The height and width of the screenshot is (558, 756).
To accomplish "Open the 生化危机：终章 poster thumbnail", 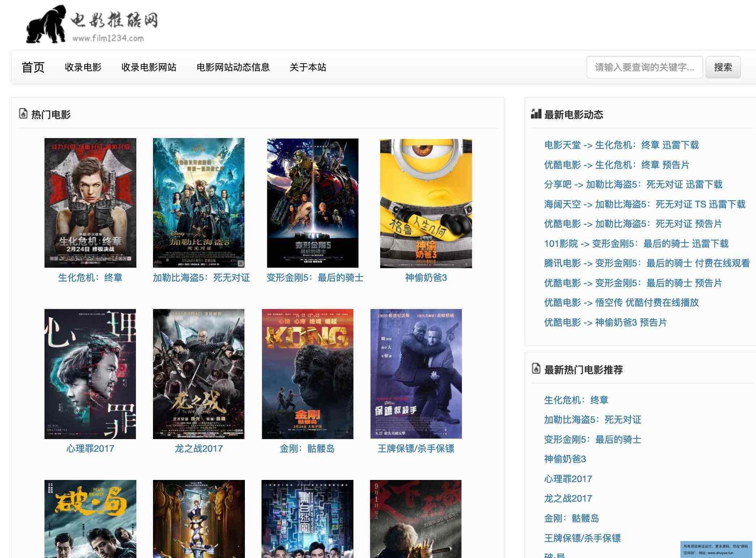I will pos(90,203).
